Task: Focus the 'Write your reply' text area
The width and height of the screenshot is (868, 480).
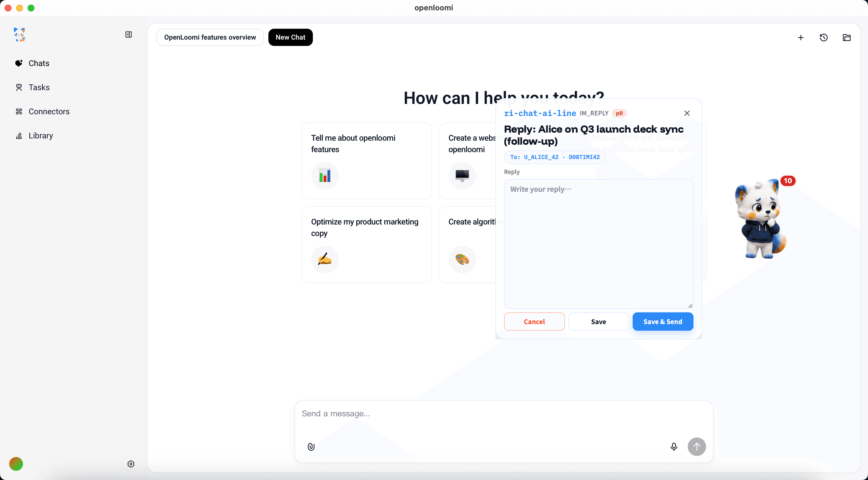Action: [x=598, y=244]
